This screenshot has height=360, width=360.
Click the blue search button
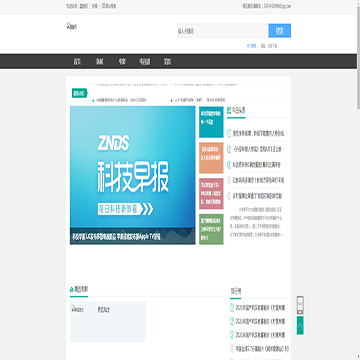click(279, 31)
